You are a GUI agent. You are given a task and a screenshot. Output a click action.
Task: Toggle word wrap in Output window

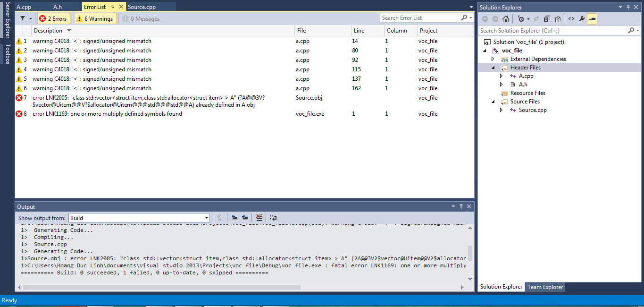[x=273, y=218]
